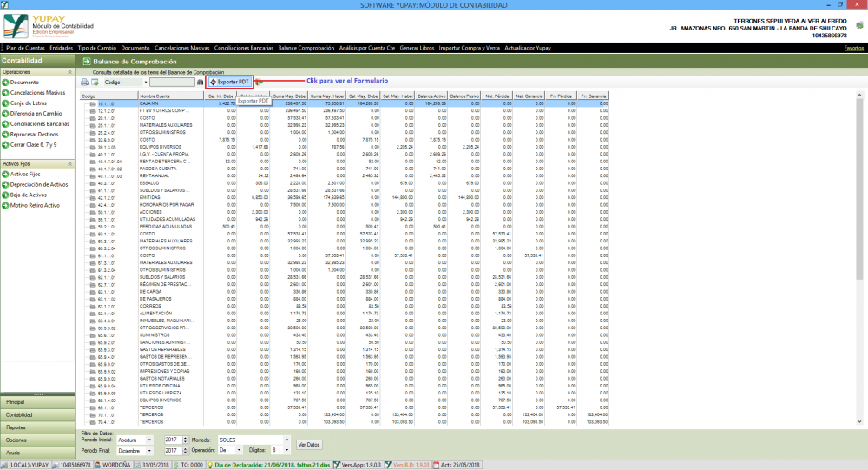Click the Periodo Inicial year 2017 spinner

[186, 440]
